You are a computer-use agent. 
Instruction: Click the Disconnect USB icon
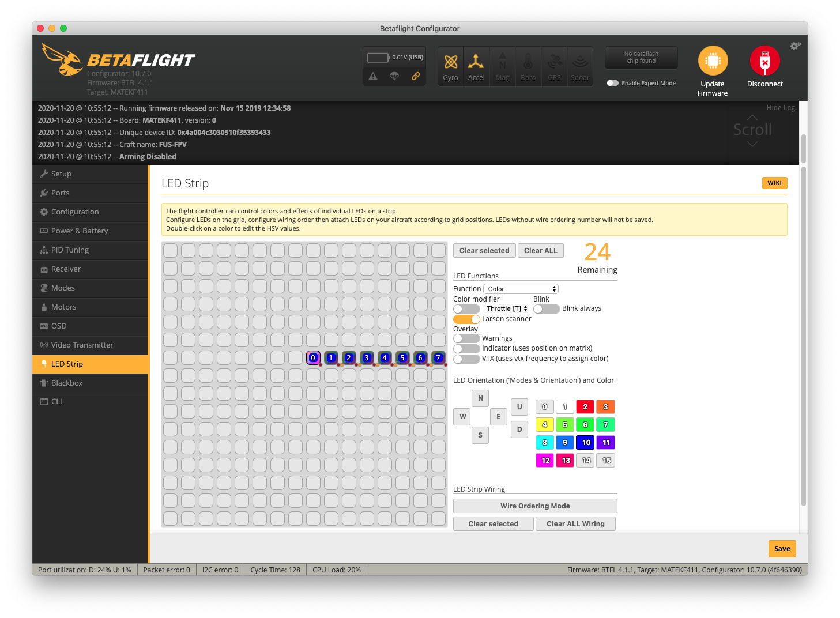click(765, 61)
